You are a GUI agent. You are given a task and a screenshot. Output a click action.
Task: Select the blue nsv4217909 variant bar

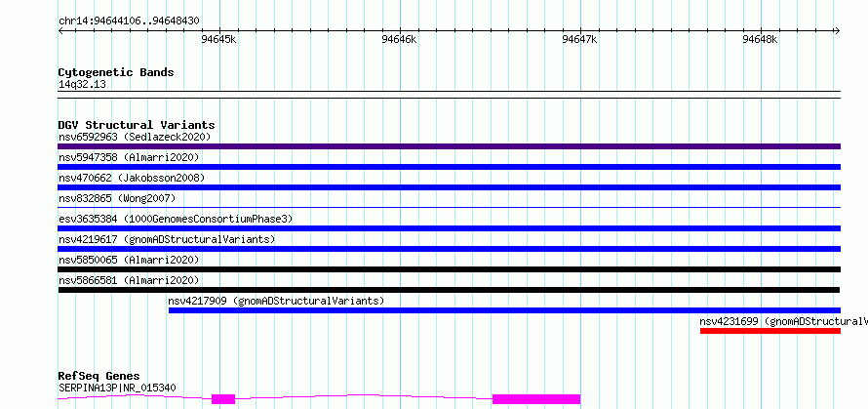(504, 310)
